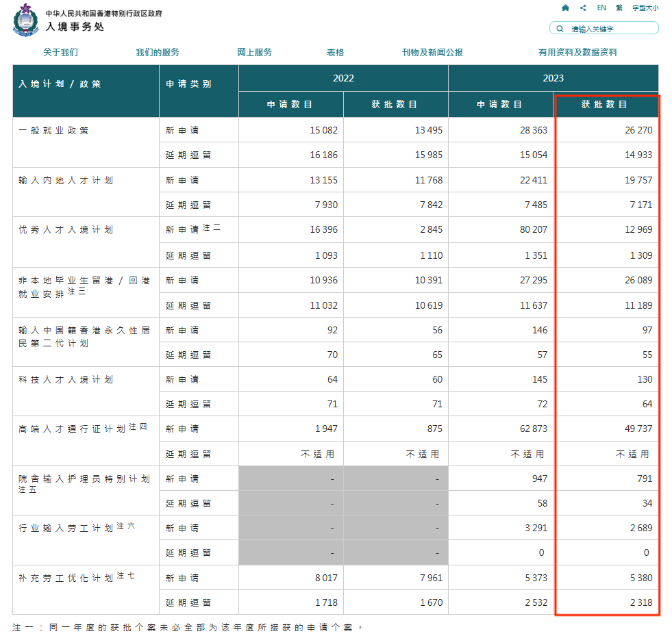Image resolution: width=672 pixels, height=638 pixels.
Task: Click the share icon in the header
Action: pyautogui.click(x=583, y=8)
